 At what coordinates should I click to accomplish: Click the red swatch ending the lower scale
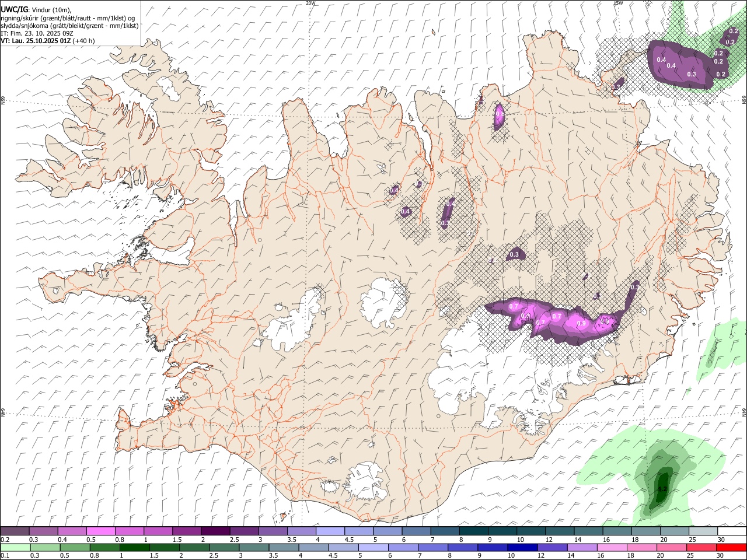click(732, 547)
